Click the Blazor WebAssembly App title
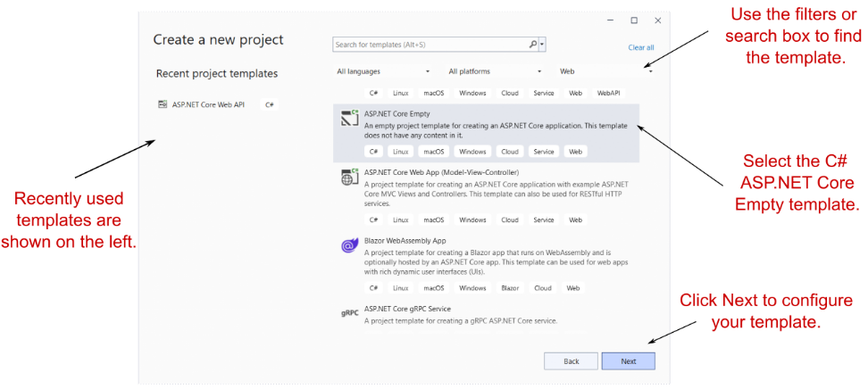This screenshot has width=868, height=389. coord(405,241)
